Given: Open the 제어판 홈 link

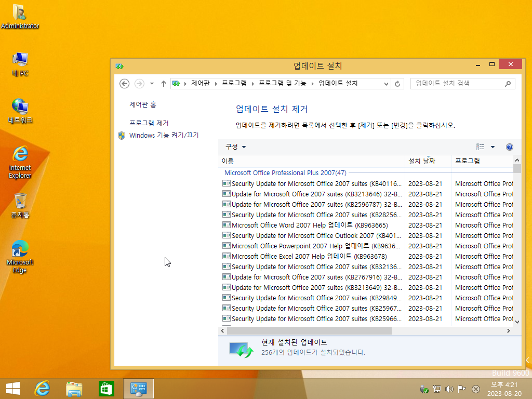Looking at the screenshot, I should [x=142, y=104].
